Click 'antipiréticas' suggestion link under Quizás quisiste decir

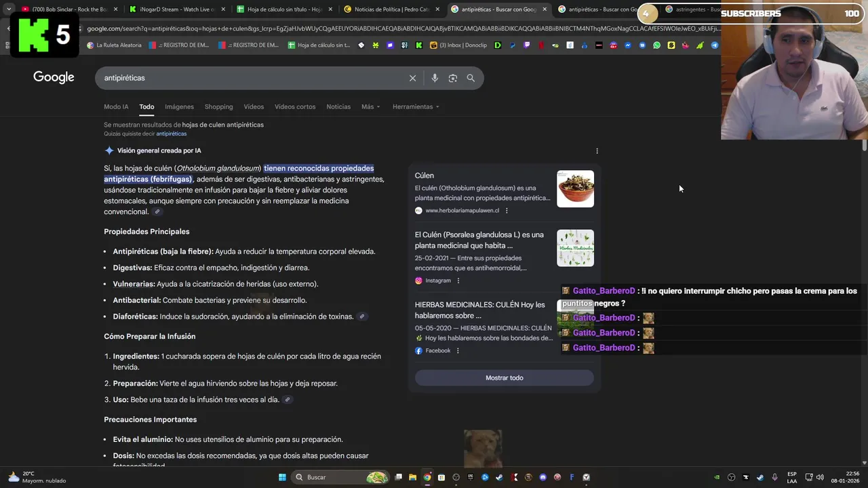coord(172,134)
